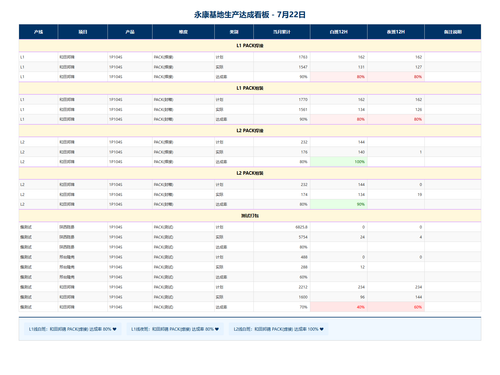Screen dimensions: 500x375
Task: Click the L2 day-shift 100% summary chip text
Action: [276, 329]
